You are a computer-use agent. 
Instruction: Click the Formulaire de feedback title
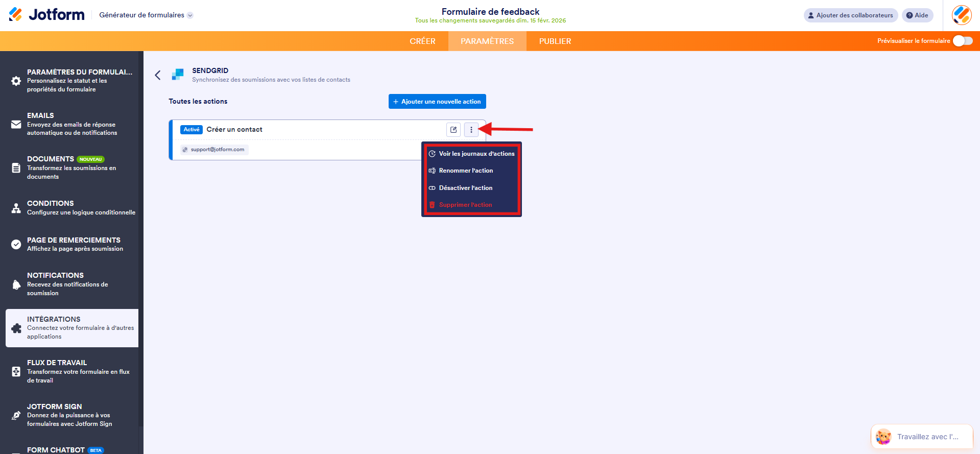[490, 11]
